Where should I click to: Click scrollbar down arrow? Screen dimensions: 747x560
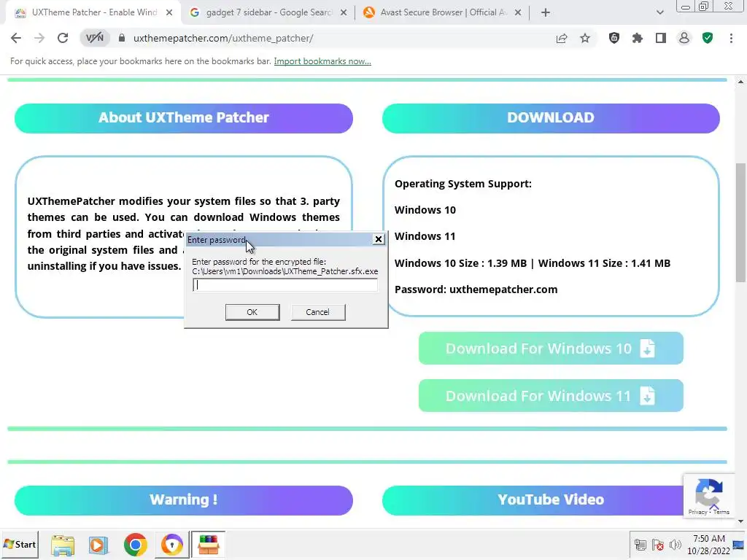(740, 521)
